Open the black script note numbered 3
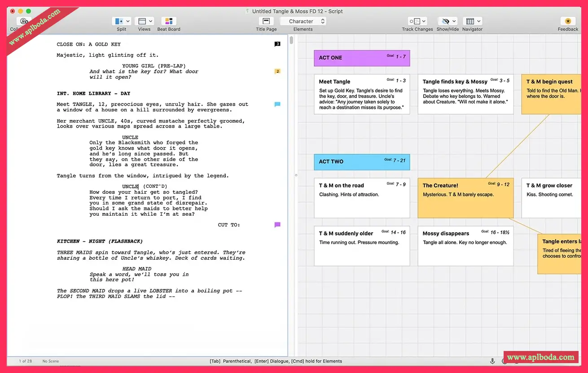The width and height of the screenshot is (588, 373). (x=277, y=44)
